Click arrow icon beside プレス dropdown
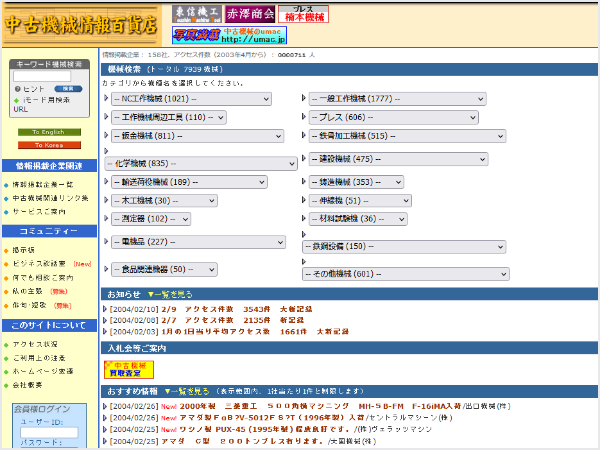 tap(304, 116)
